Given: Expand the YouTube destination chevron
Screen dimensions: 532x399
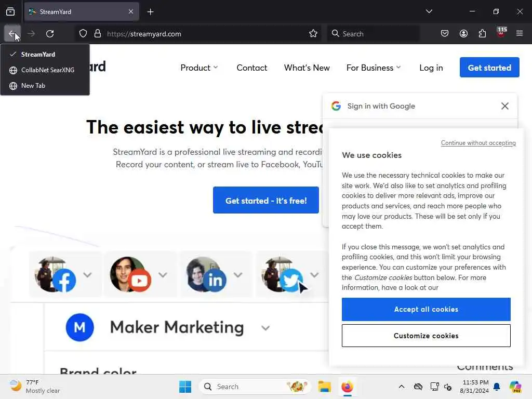Looking at the screenshot, I should 163,275.
